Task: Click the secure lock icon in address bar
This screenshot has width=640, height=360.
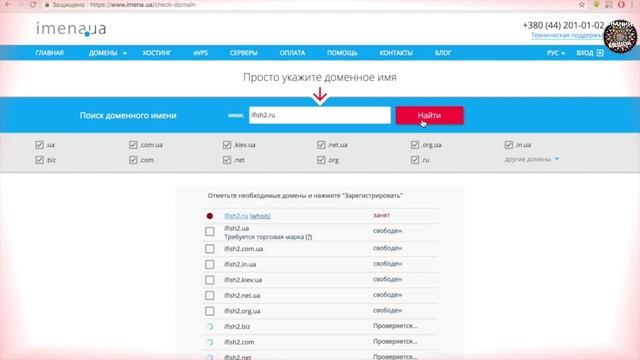Action: pyautogui.click(x=47, y=5)
